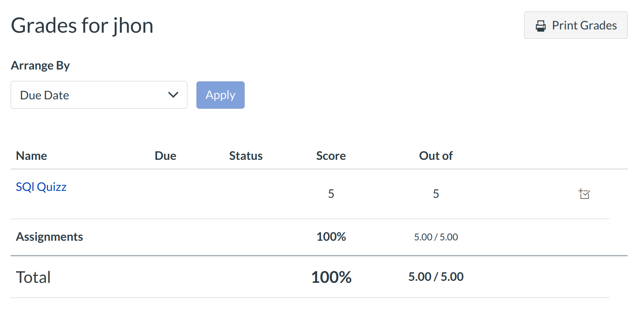Click the Total 100% grade
Image resolution: width=644 pixels, height=309 pixels.
tap(331, 277)
